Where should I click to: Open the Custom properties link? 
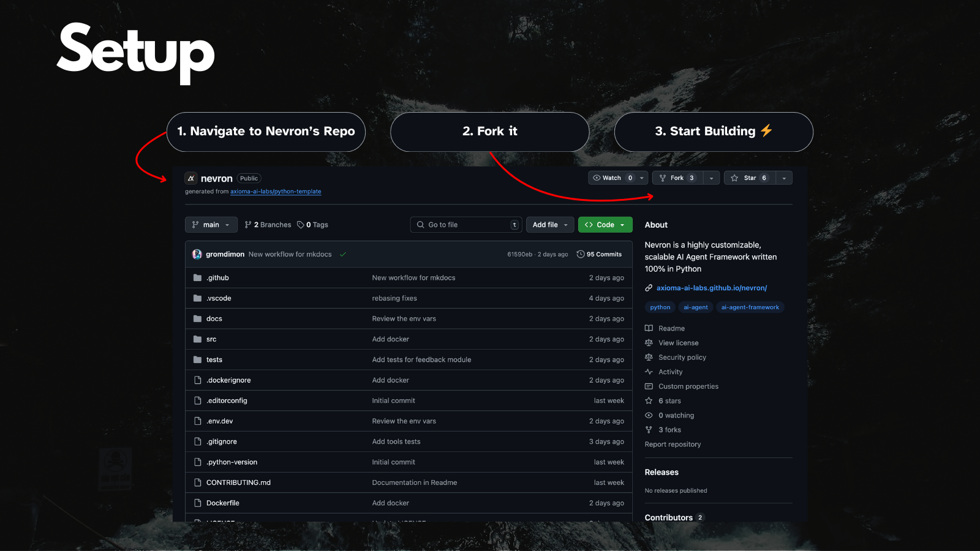pyautogui.click(x=688, y=387)
